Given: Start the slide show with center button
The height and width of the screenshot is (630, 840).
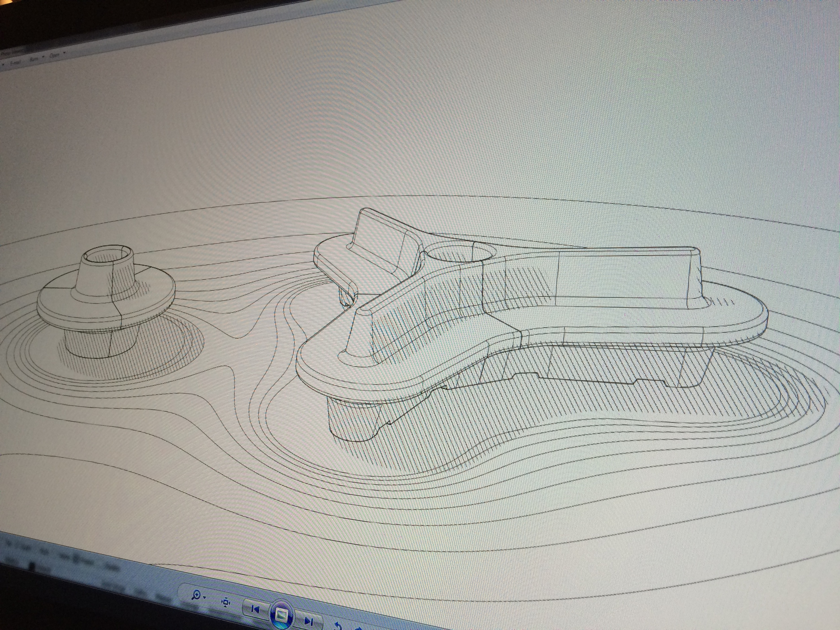Looking at the screenshot, I should pyautogui.click(x=281, y=615).
